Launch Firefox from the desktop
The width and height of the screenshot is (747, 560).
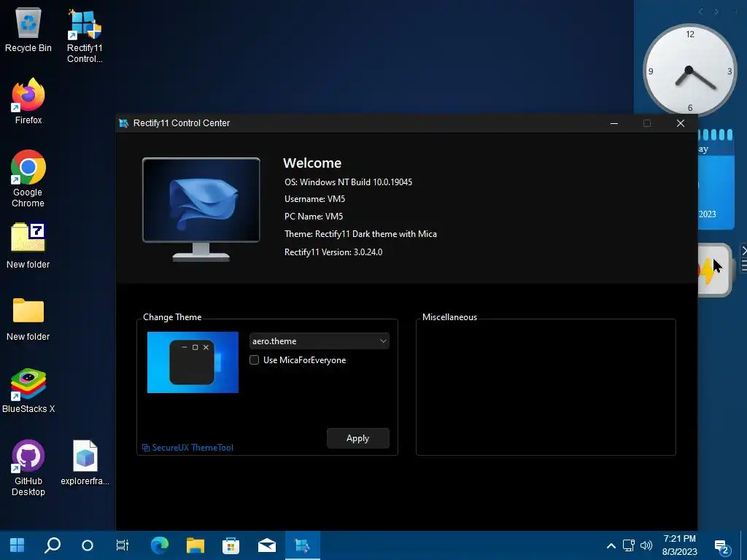tap(28, 101)
